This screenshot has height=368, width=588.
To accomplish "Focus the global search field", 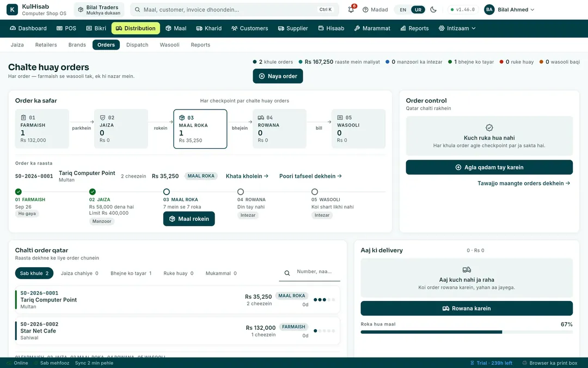I will 234,10.
